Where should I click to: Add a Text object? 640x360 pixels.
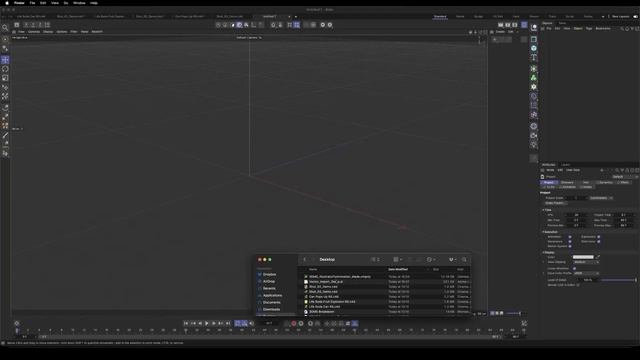click(533, 58)
